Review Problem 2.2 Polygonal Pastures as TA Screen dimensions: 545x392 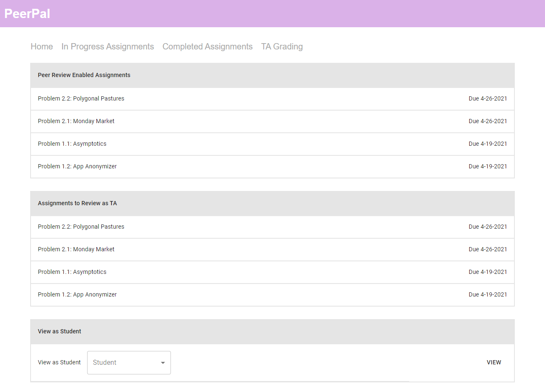click(x=81, y=227)
